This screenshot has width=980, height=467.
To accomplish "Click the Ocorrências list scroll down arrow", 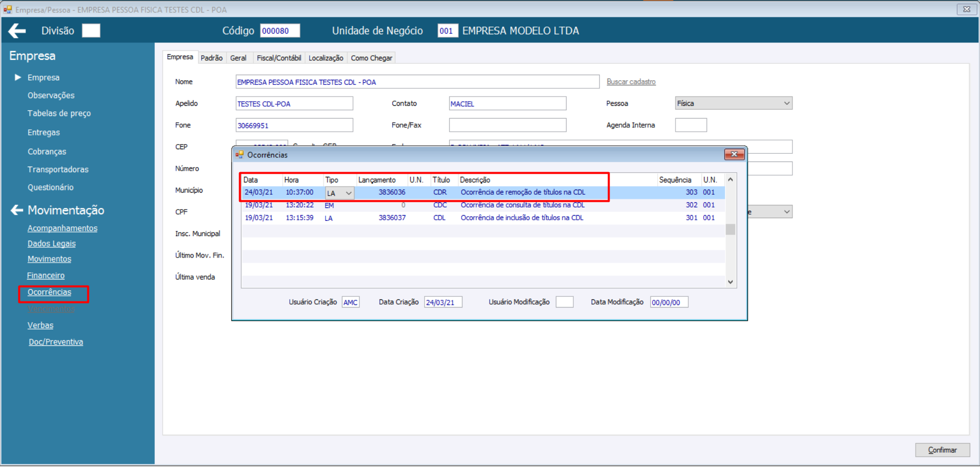I will coord(731,282).
